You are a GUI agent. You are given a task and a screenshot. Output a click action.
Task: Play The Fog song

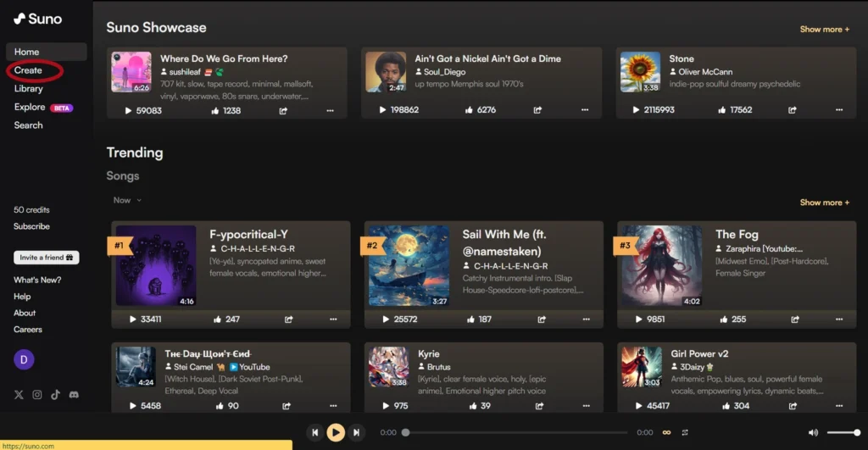(639, 319)
